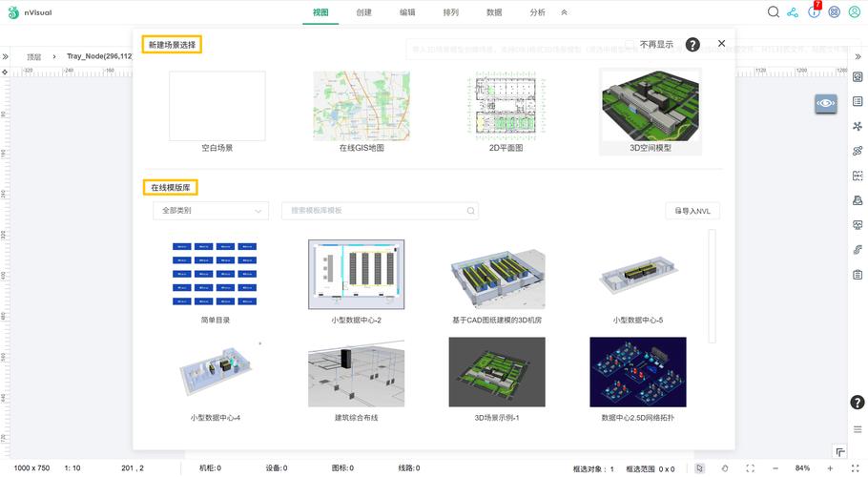Screen dimensions: 868x477
Task: Choose the 3D场景示例-1 template
Action: [x=497, y=380]
